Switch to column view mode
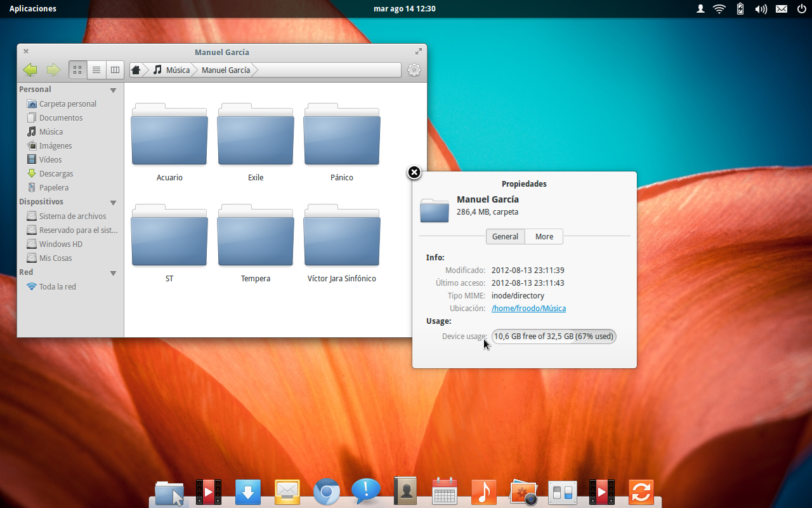Viewport: 812px width, 508px height. pyautogui.click(x=114, y=70)
